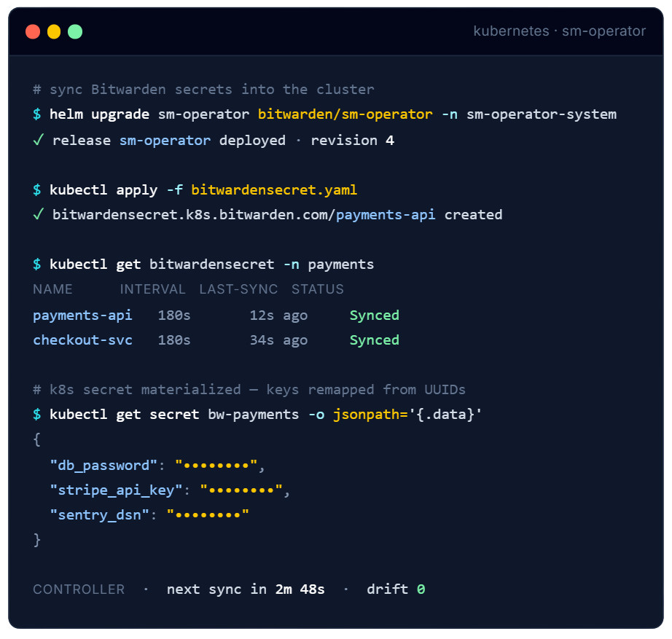The image size is (672, 639).
Task: Click the 'kubectl get bitwardensecret' command
Action: 162,265
